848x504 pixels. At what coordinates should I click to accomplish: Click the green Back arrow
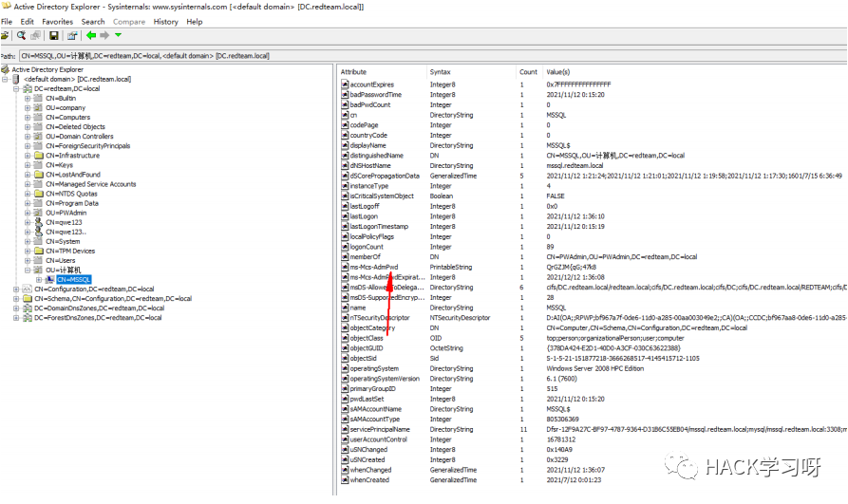click(x=91, y=35)
